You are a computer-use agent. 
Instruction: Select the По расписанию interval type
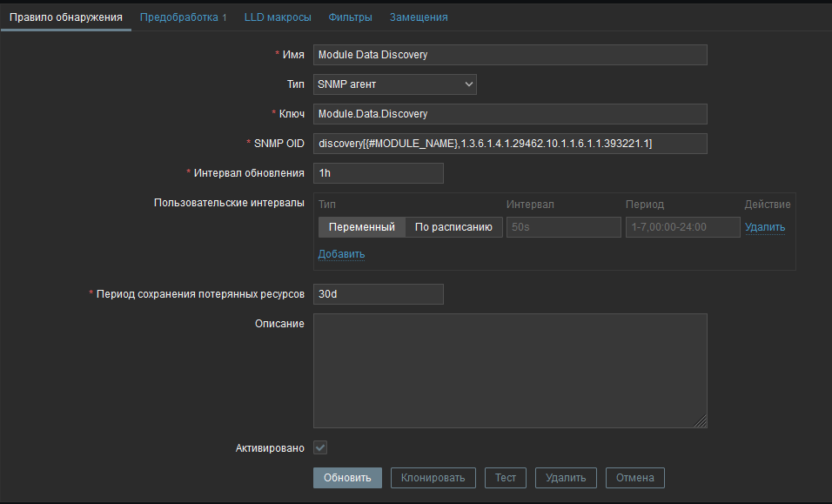click(x=453, y=227)
